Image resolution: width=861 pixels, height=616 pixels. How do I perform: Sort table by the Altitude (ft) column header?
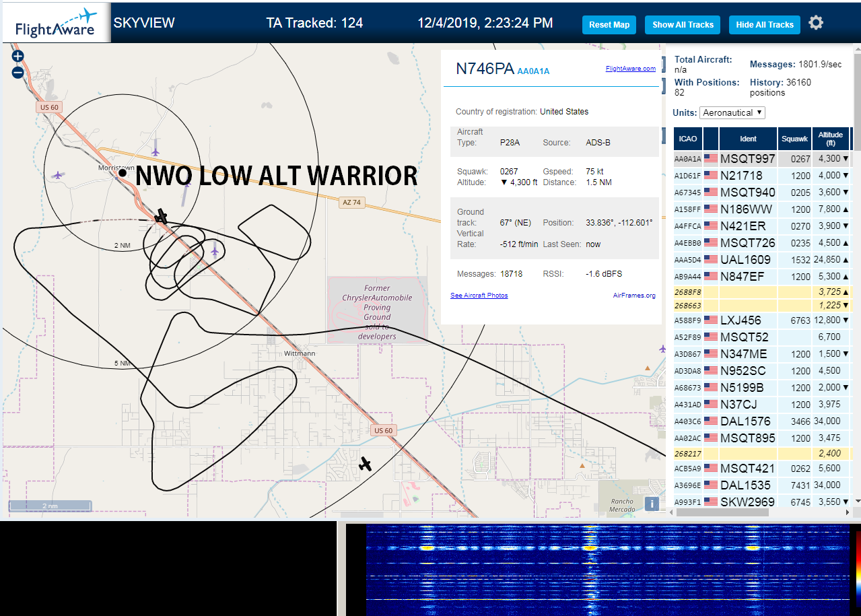(831, 139)
